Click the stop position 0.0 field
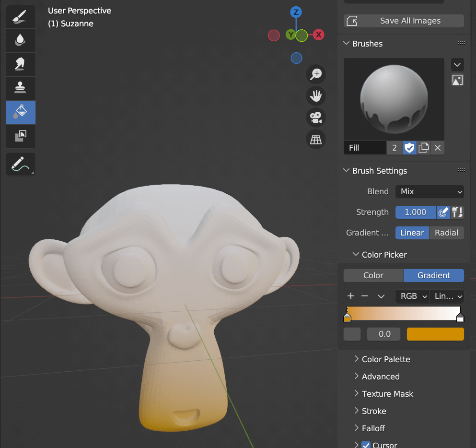This screenshot has height=448, width=476. point(383,334)
